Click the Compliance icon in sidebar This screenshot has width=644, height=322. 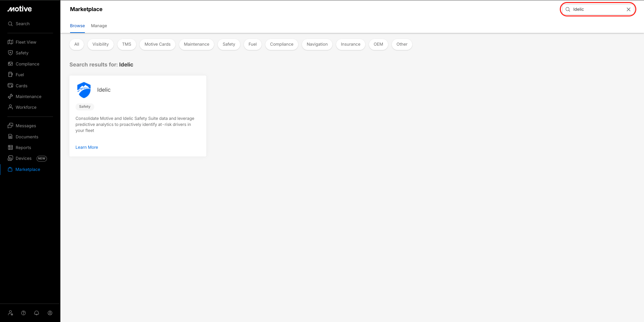[x=10, y=64]
